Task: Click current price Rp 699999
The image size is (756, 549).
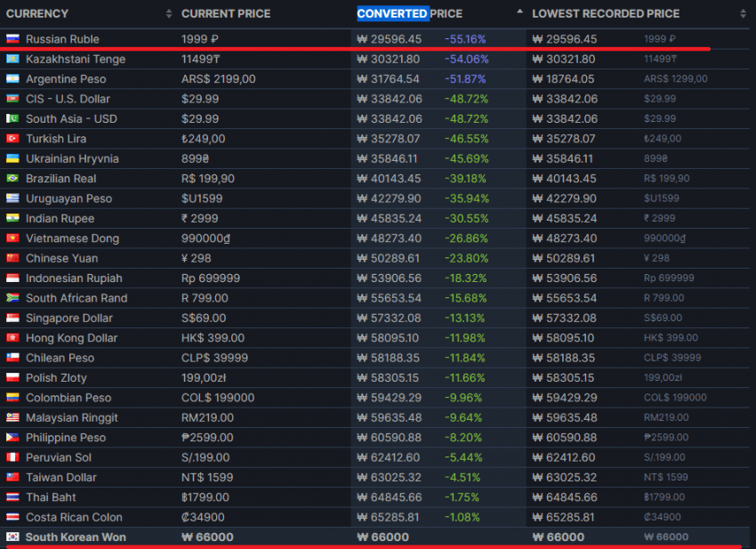Action: 211,278
